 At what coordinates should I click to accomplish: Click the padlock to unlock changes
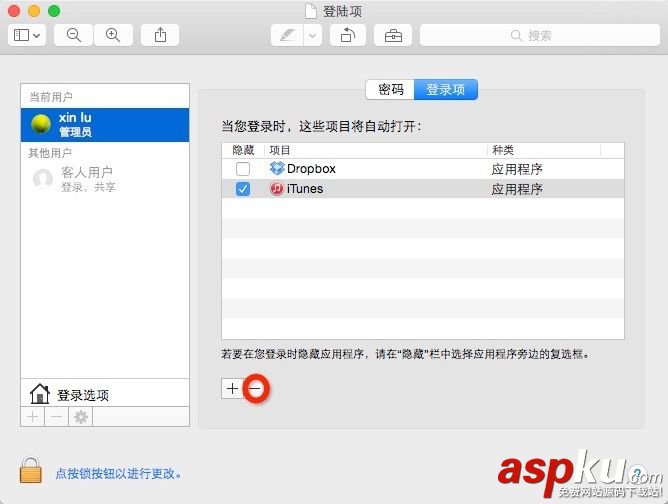pyautogui.click(x=31, y=470)
